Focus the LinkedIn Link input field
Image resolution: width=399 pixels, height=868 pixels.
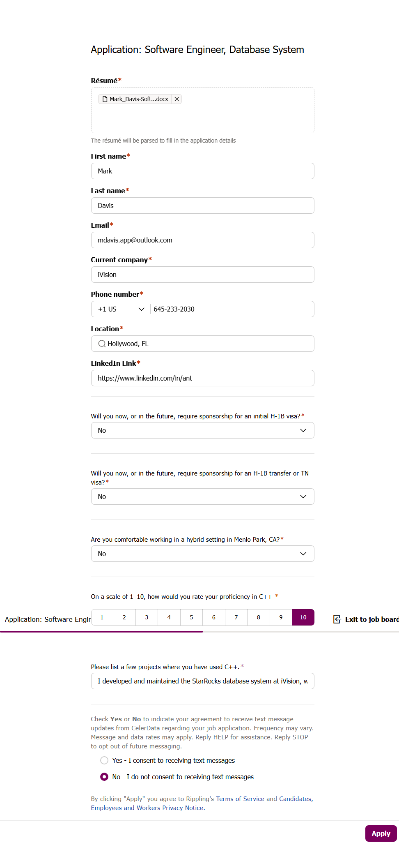[x=202, y=378]
